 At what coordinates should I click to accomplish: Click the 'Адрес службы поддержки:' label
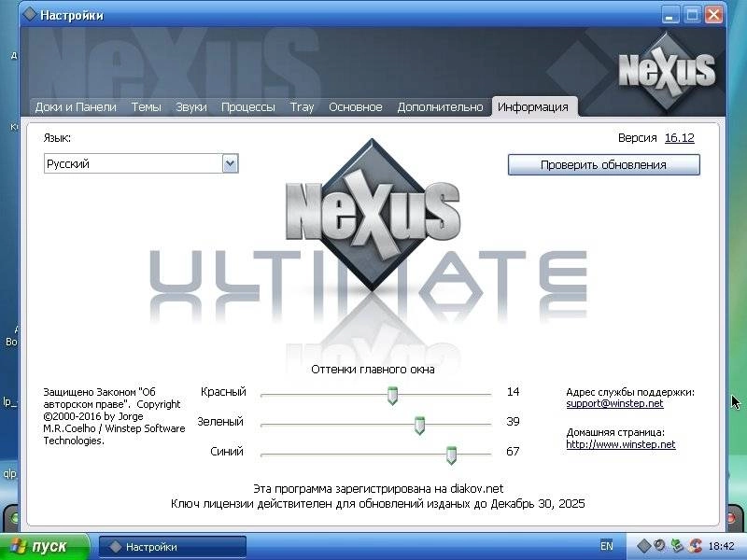pyautogui.click(x=630, y=392)
